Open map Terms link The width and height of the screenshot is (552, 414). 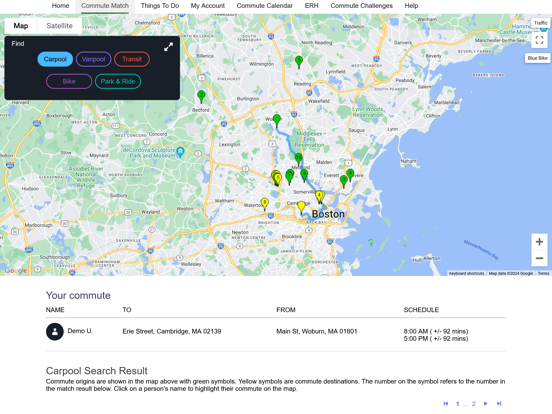click(543, 273)
